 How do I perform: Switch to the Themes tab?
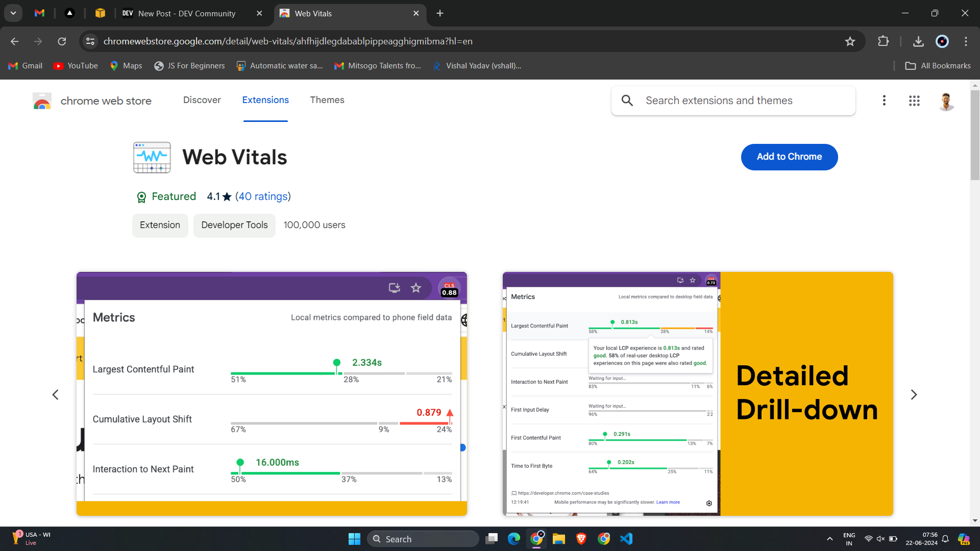[327, 100]
